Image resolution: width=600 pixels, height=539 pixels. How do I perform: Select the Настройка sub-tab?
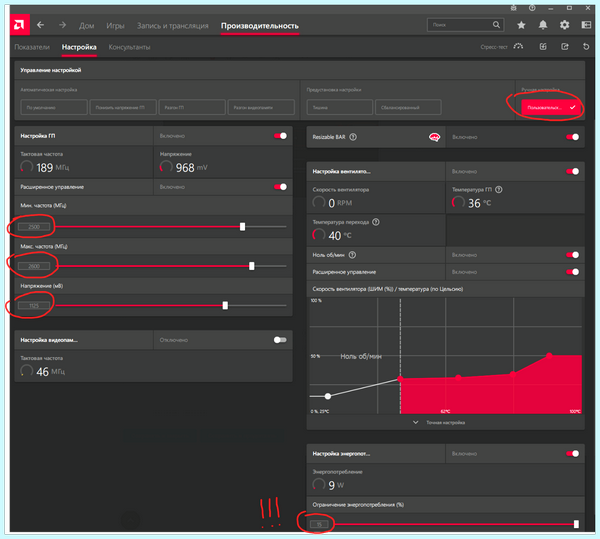79,47
